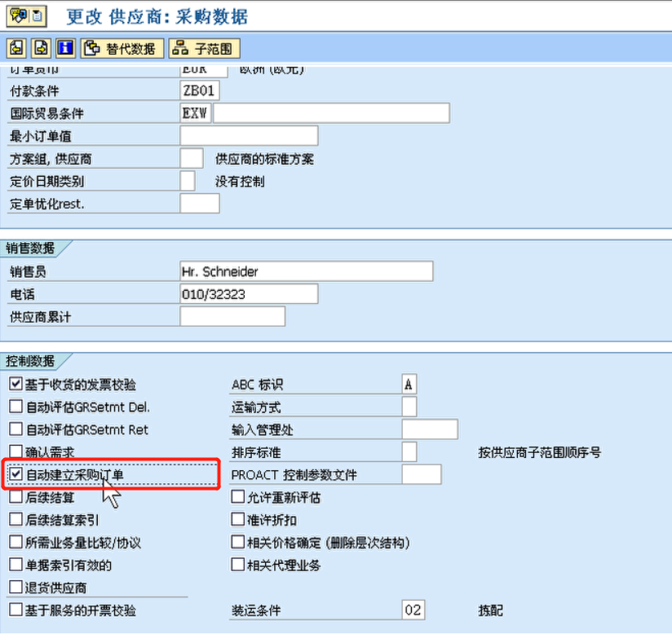Enable the 确认需求 checkbox
672x634 pixels.
click(x=14, y=451)
